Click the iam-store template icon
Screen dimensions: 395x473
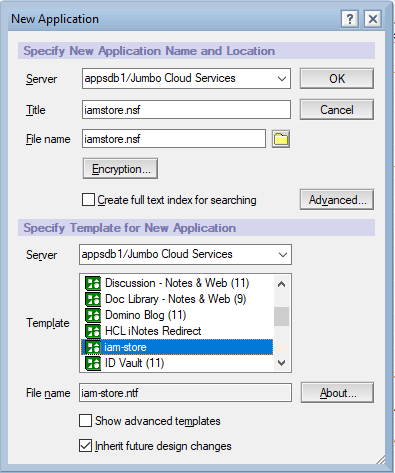click(x=93, y=347)
